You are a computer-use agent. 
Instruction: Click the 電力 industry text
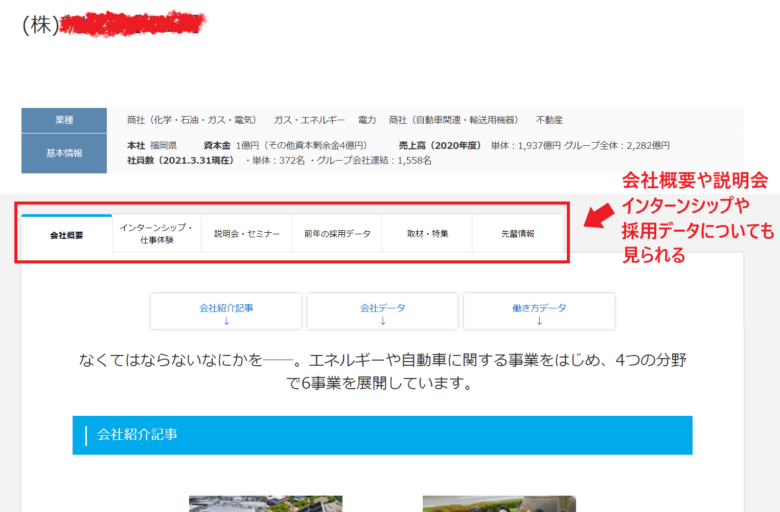pos(367,120)
